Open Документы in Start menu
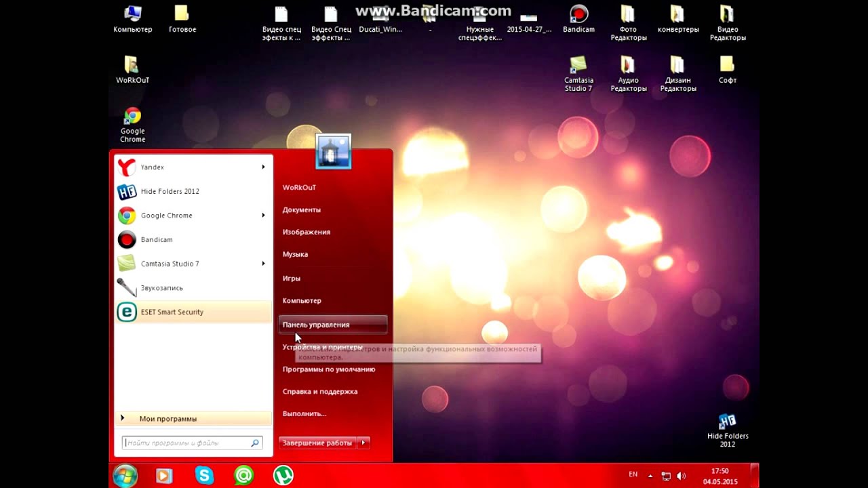The width and height of the screenshot is (868, 488). (302, 209)
